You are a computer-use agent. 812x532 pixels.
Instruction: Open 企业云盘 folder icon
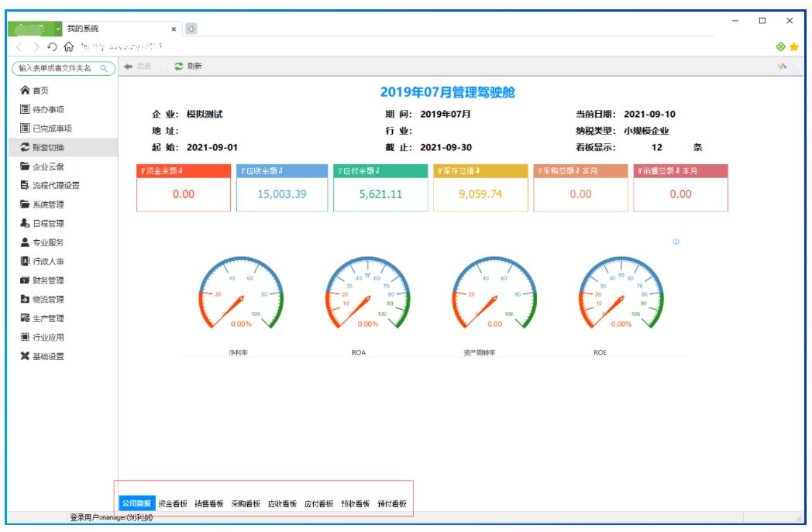(24, 166)
